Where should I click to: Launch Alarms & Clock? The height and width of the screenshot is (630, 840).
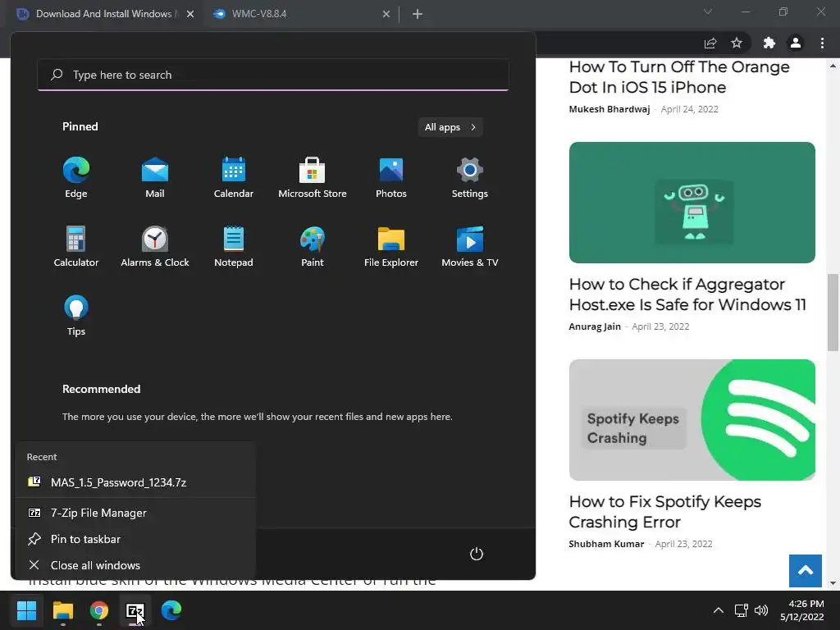pyautogui.click(x=155, y=247)
